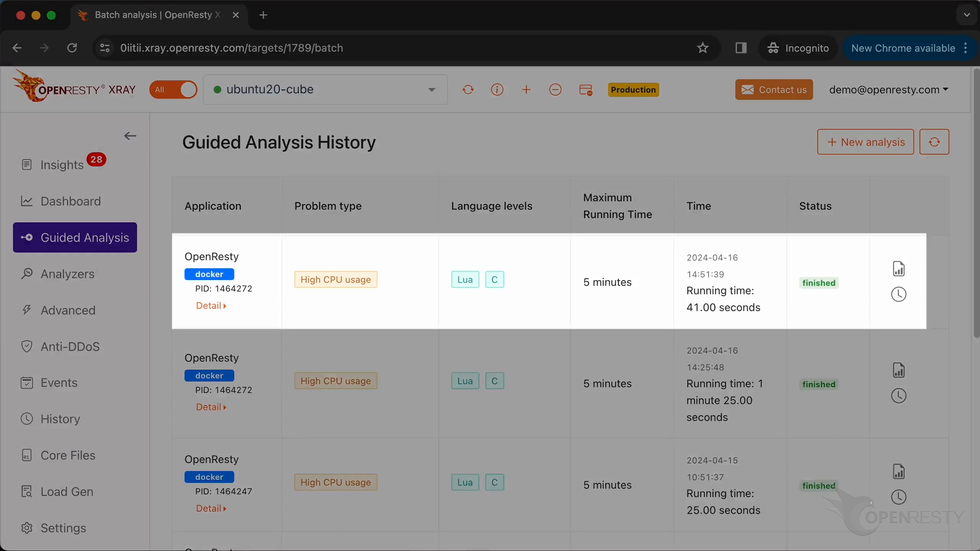Toggle the Chrome side panel icon

pos(741,48)
